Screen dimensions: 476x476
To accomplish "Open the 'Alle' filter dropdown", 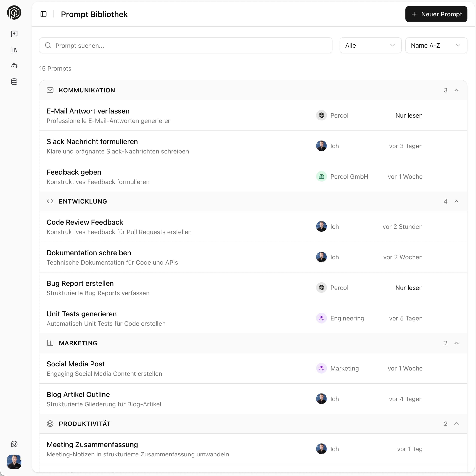I will [370, 45].
